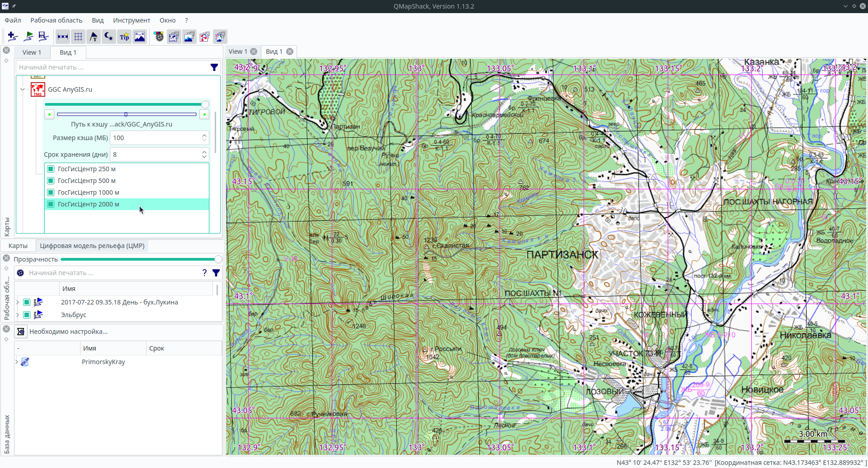
Task: Adjust the GGC AnyGIS.ru map opacity slider
Action: pos(127,104)
